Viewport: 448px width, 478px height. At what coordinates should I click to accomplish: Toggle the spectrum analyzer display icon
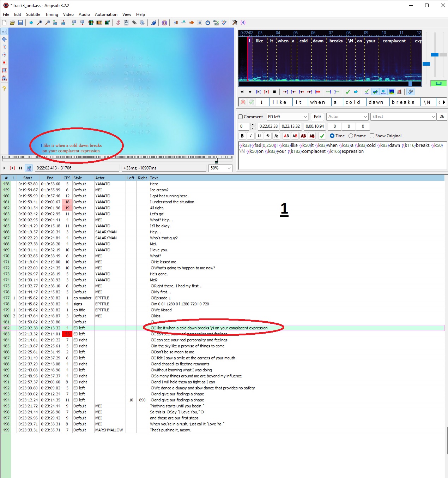coord(392,92)
